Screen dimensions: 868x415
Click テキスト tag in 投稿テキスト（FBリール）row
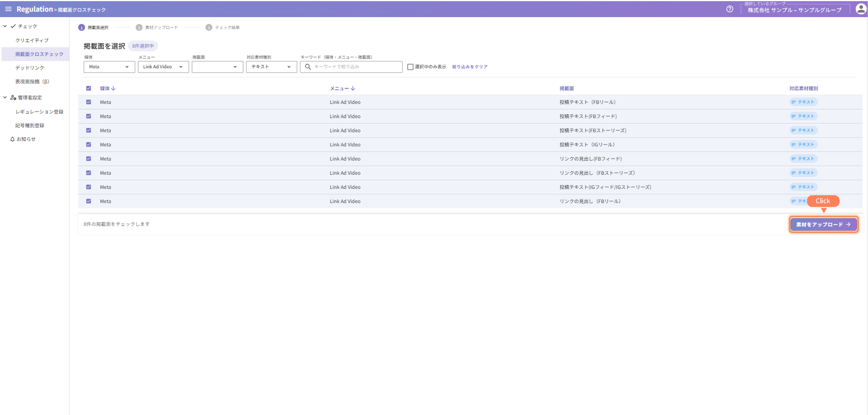tap(803, 102)
